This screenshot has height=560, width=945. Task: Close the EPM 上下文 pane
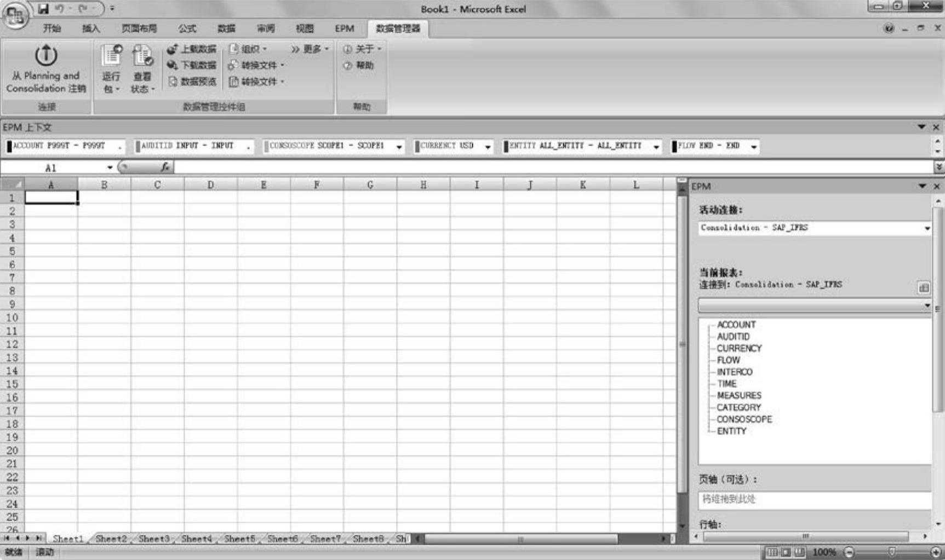tap(936, 127)
